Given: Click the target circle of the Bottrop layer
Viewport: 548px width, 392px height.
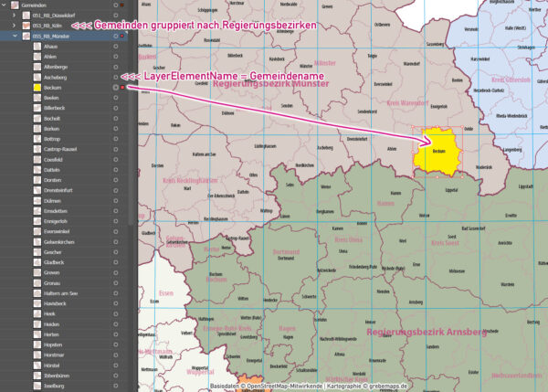Looking at the screenshot, I should 116,139.
